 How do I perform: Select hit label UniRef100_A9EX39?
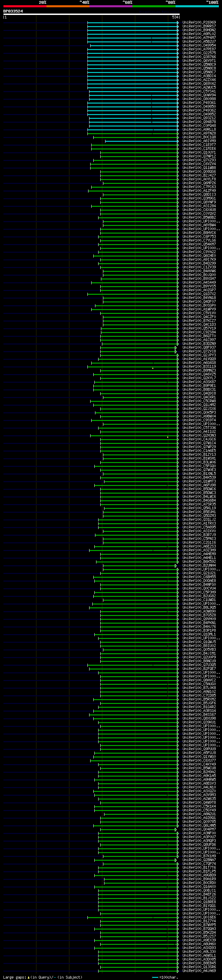199,940
